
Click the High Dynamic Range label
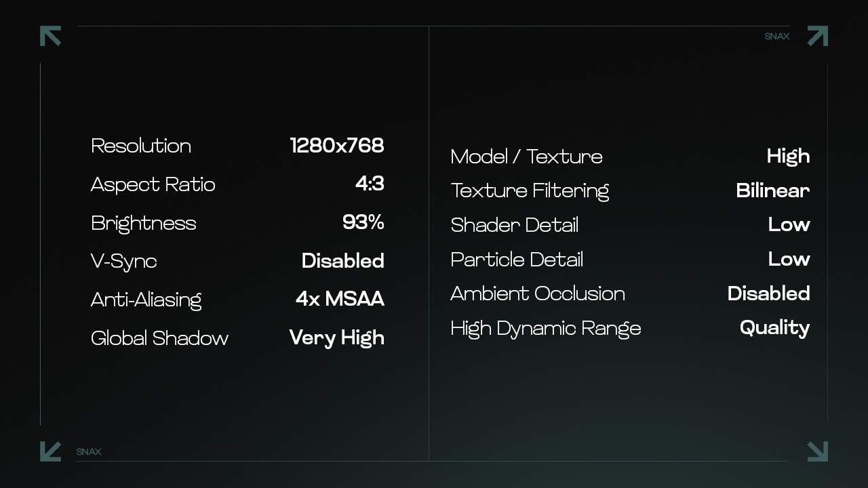(546, 329)
